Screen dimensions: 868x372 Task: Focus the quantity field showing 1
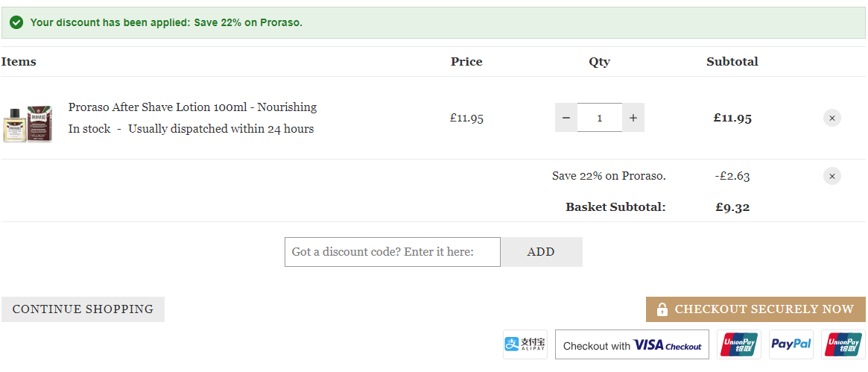tap(600, 117)
